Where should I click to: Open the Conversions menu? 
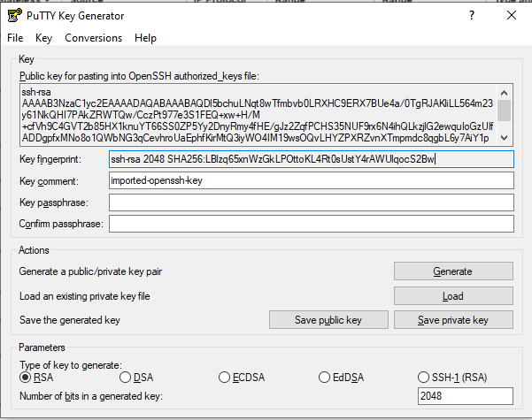pyautogui.click(x=93, y=38)
